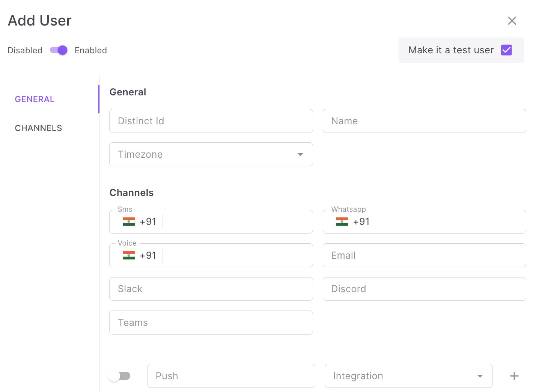The image size is (533, 392).
Task: Select the Sms field country flag
Action: click(x=129, y=222)
